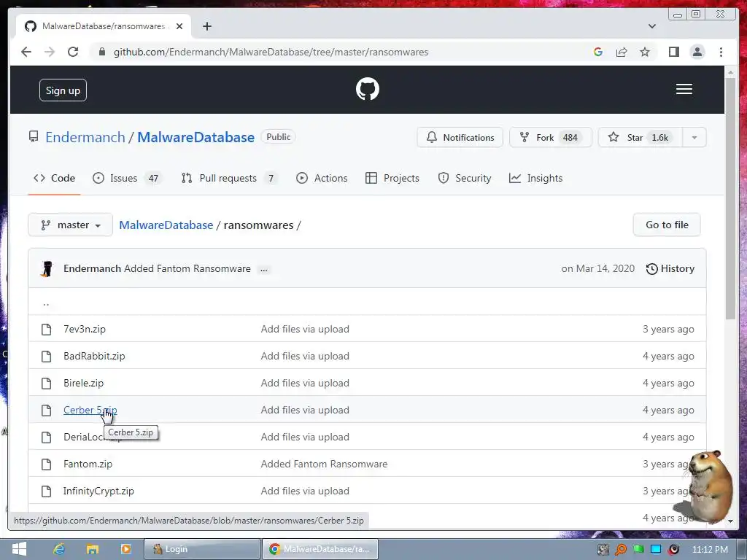Switch to the Issues tab

point(127,178)
